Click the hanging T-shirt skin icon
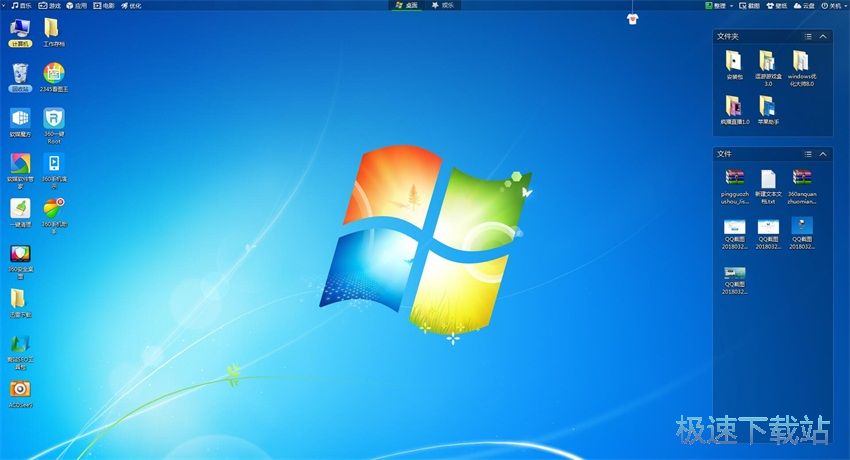The image size is (850, 460). click(632, 20)
